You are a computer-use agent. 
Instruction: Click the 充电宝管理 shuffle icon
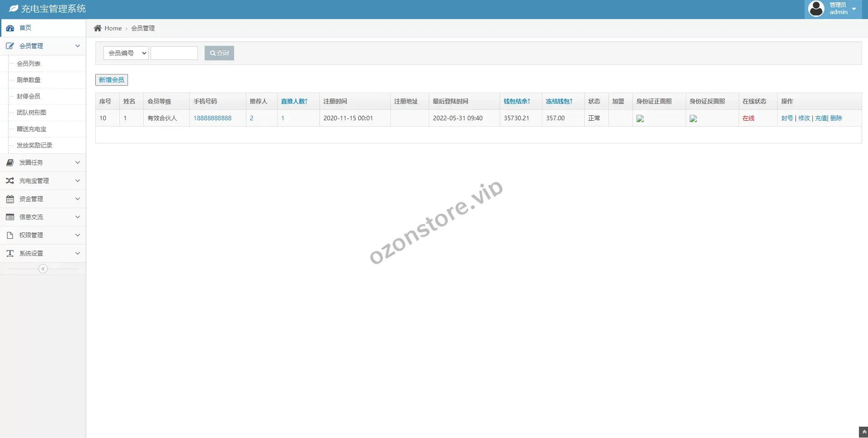(10, 181)
